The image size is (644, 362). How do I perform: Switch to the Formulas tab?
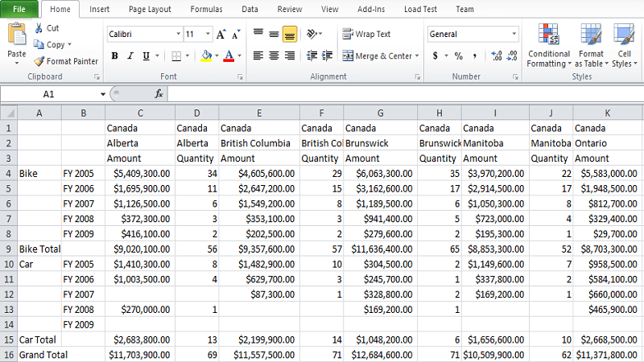click(206, 10)
